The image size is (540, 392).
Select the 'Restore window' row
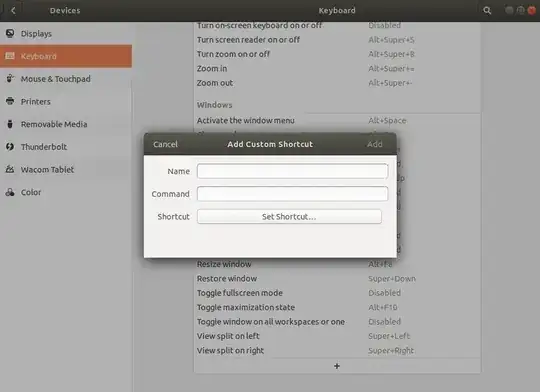pos(337,279)
